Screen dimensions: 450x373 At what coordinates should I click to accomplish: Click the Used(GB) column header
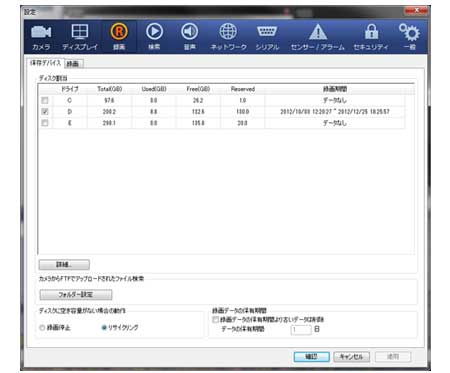coord(154,89)
